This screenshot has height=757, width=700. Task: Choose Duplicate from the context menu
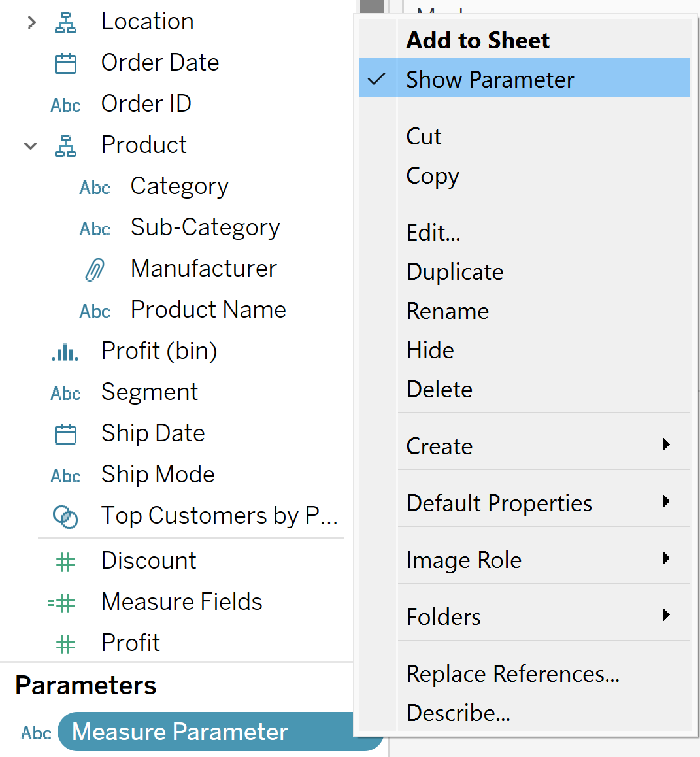455,272
